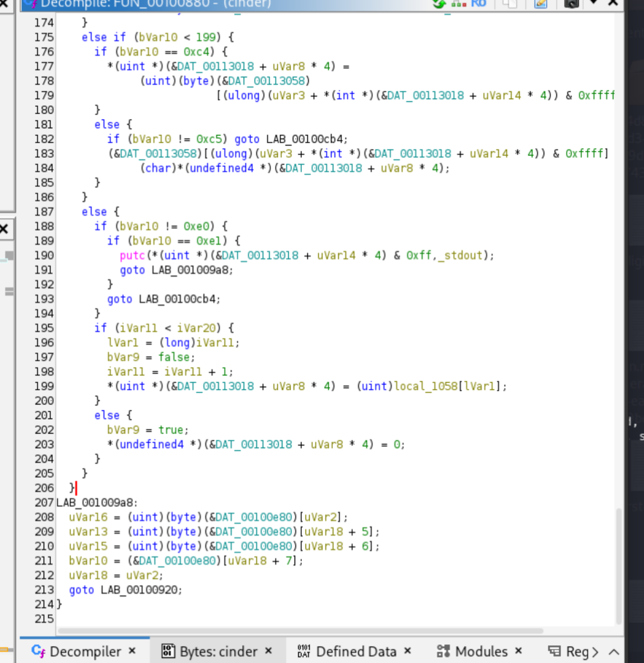644x663 pixels.
Task: Click LAB_00100cb4 on line 182
Action: [x=304, y=139]
